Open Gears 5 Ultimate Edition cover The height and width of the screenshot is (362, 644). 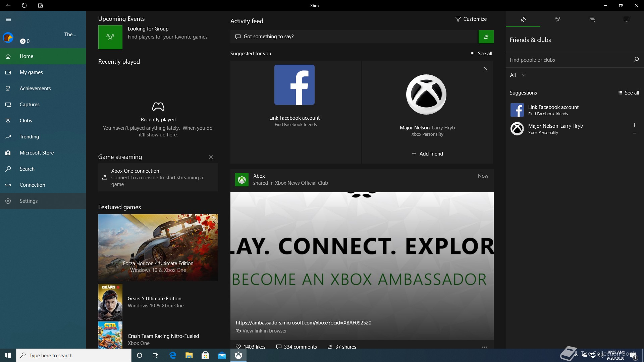point(110,302)
